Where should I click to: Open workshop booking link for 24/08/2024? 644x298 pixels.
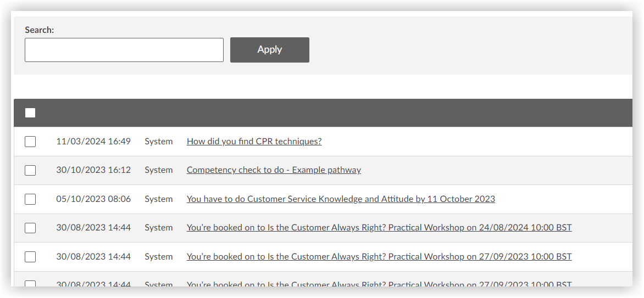click(379, 228)
